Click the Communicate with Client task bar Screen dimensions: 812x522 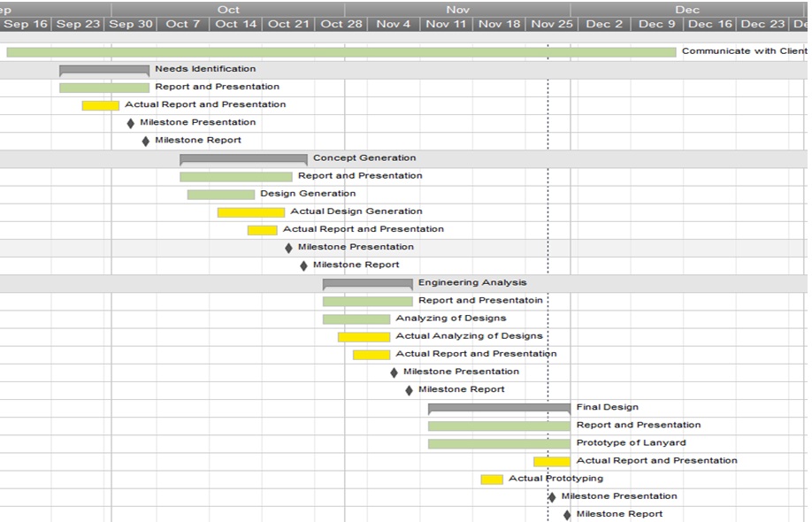pyautogui.click(x=341, y=52)
